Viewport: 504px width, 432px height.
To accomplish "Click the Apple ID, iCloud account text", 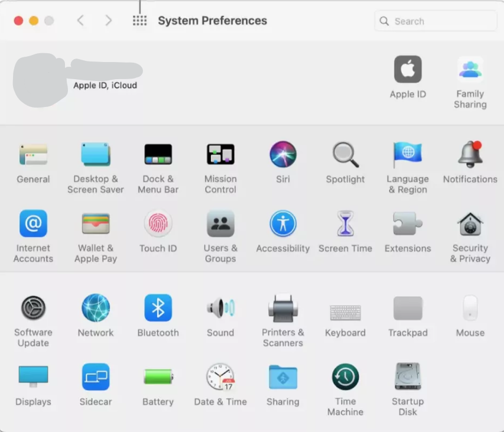I will click(105, 85).
